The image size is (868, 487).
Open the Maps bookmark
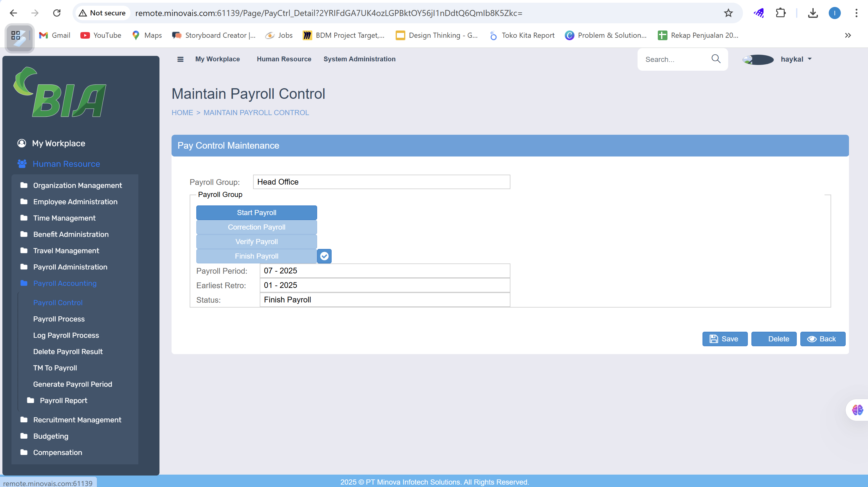click(x=147, y=35)
